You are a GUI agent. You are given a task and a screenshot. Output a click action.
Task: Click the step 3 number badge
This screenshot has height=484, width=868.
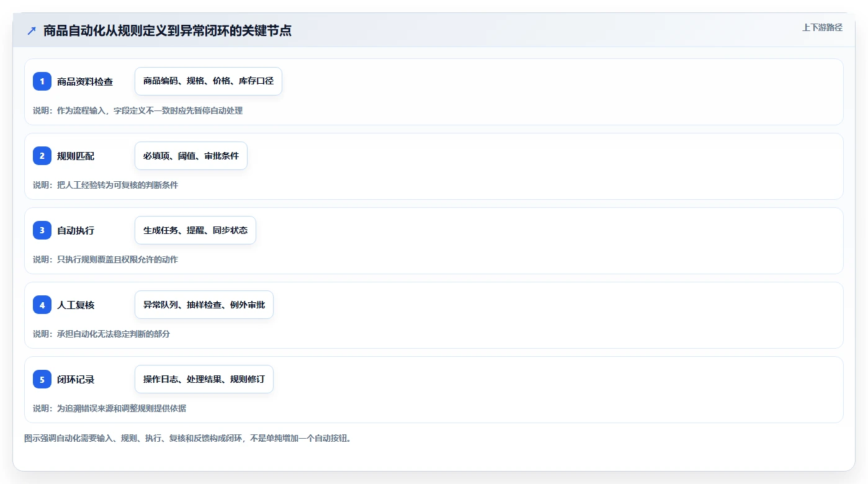[42, 230]
